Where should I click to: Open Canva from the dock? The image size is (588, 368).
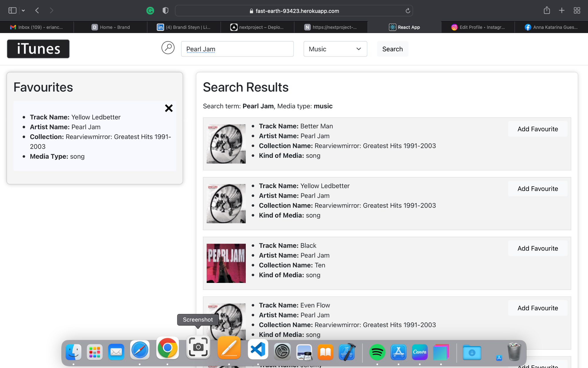tap(420, 352)
